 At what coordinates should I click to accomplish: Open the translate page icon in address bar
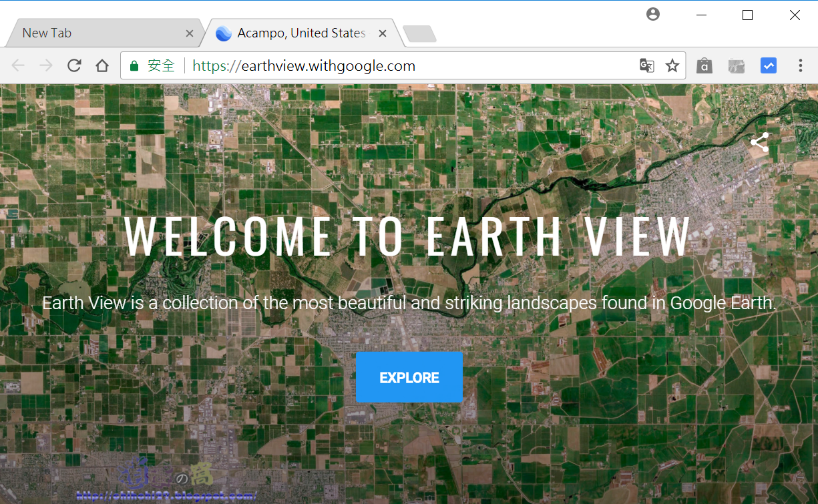[x=646, y=65]
